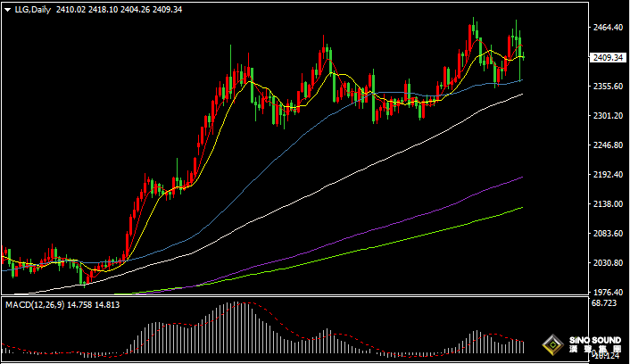Click the MACD(12,26,9) indicator label
The height and width of the screenshot is (364, 630).
coord(34,305)
